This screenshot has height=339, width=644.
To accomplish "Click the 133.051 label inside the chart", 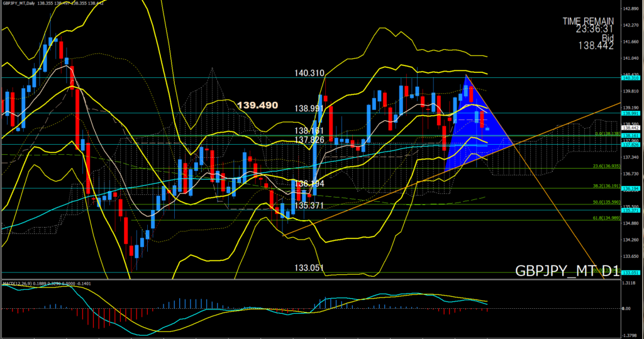I will tap(309, 268).
